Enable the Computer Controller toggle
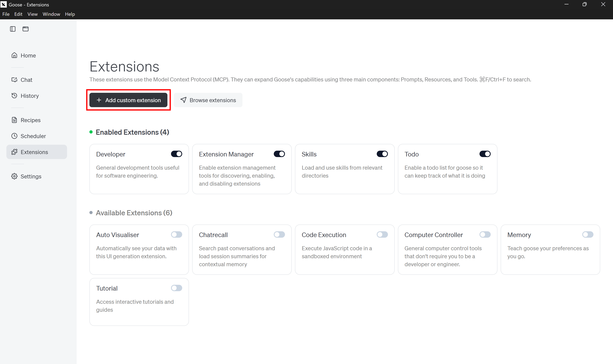The height and width of the screenshot is (364, 613). 485,234
